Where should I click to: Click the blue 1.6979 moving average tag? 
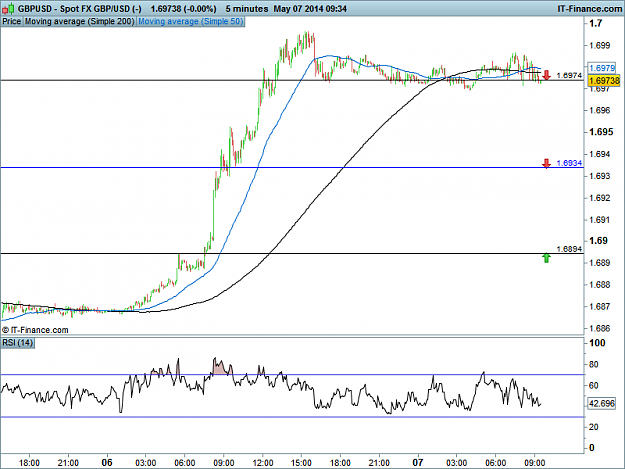point(602,68)
